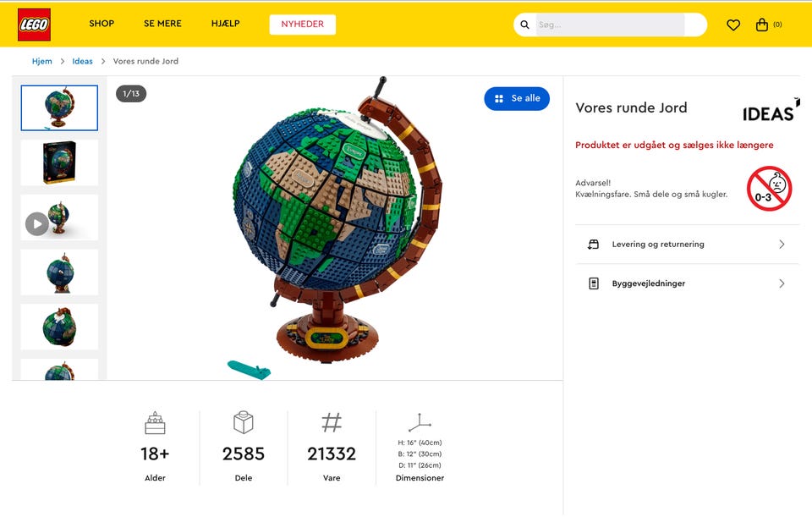812x517 pixels.
Task: Click the LEGO logo
Action: tap(34, 25)
